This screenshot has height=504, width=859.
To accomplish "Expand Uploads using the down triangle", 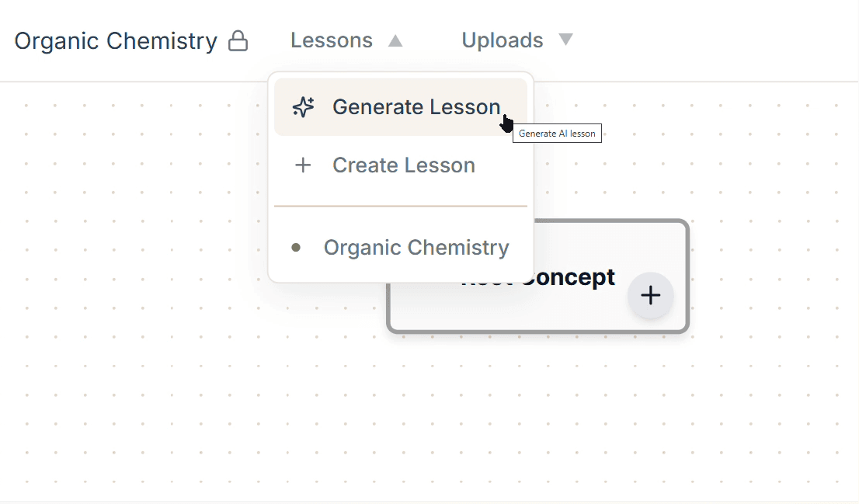I will click(x=565, y=40).
